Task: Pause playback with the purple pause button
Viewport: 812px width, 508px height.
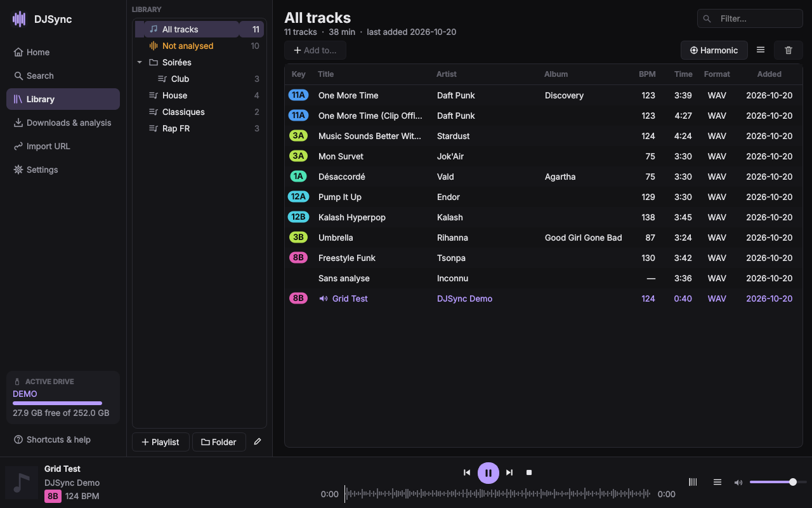Action: [488, 472]
